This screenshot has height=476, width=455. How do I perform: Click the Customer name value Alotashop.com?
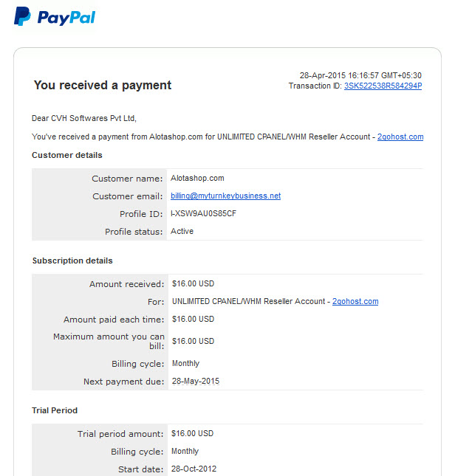(197, 178)
